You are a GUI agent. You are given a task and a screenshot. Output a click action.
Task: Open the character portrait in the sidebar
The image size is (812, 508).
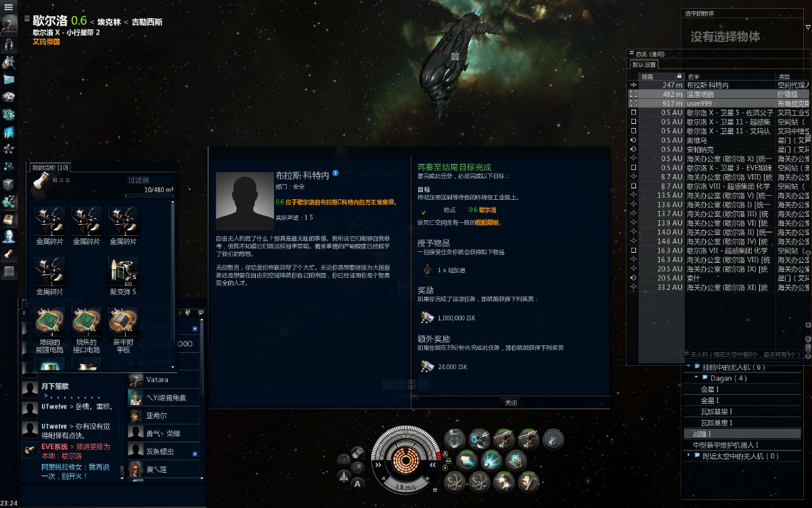pyautogui.click(x=9, y=26)
